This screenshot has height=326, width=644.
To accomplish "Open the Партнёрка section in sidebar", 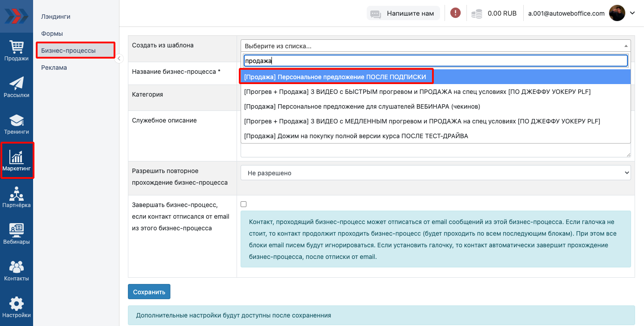I will pos(17,197).
